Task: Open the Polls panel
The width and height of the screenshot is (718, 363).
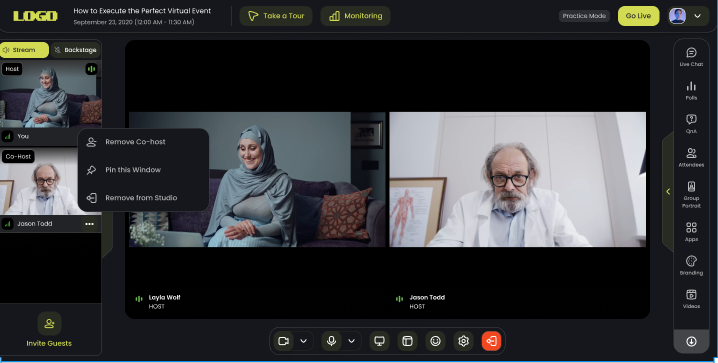Action: [x=691, y=91]
